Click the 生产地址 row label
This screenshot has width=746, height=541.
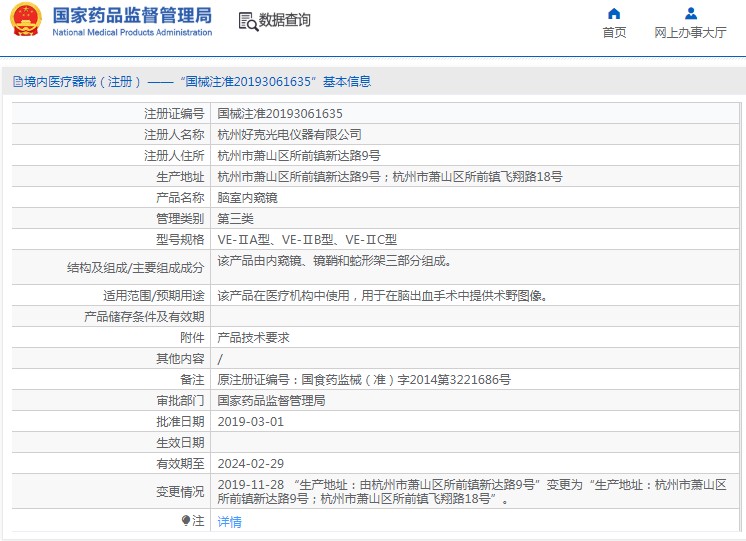point(180,177)
